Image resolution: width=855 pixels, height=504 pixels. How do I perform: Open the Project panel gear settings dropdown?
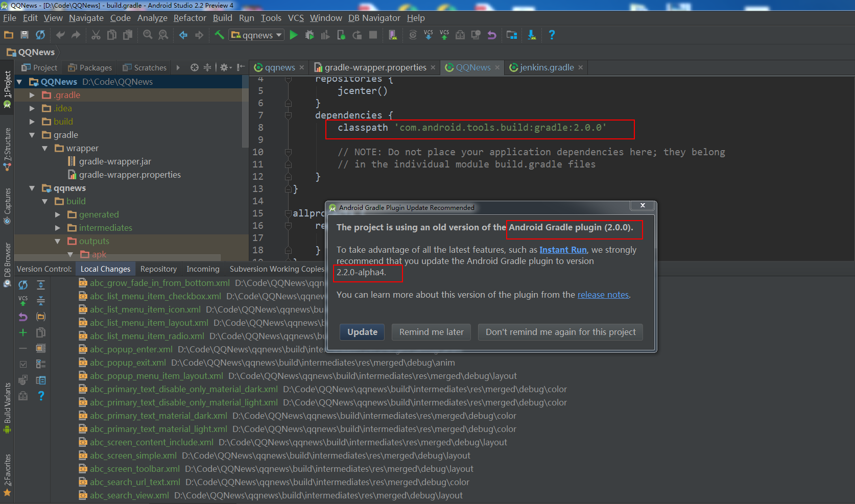coord(225,67)
